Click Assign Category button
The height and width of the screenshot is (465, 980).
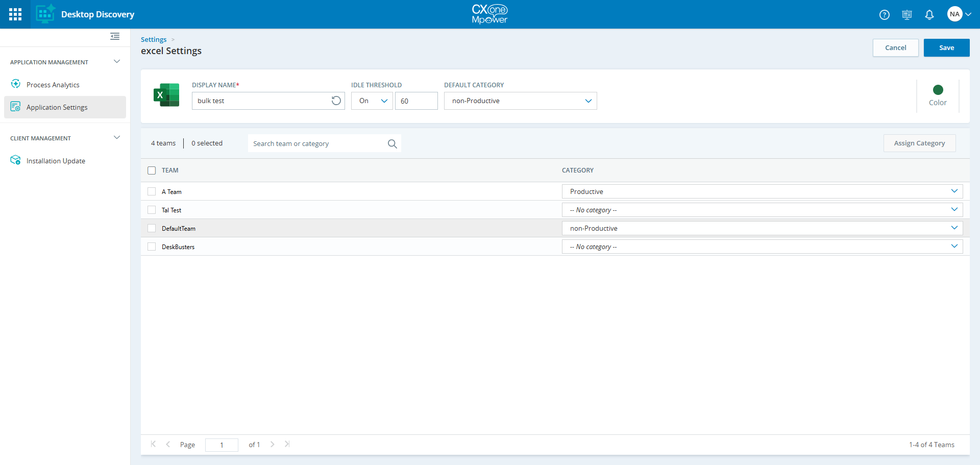(x=919, y=143)
